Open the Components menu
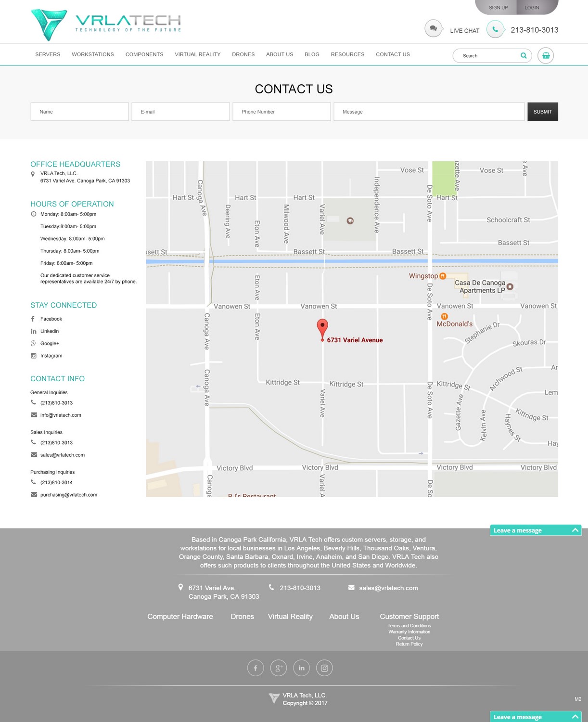588x722 pixels. (x=144, y=54)
